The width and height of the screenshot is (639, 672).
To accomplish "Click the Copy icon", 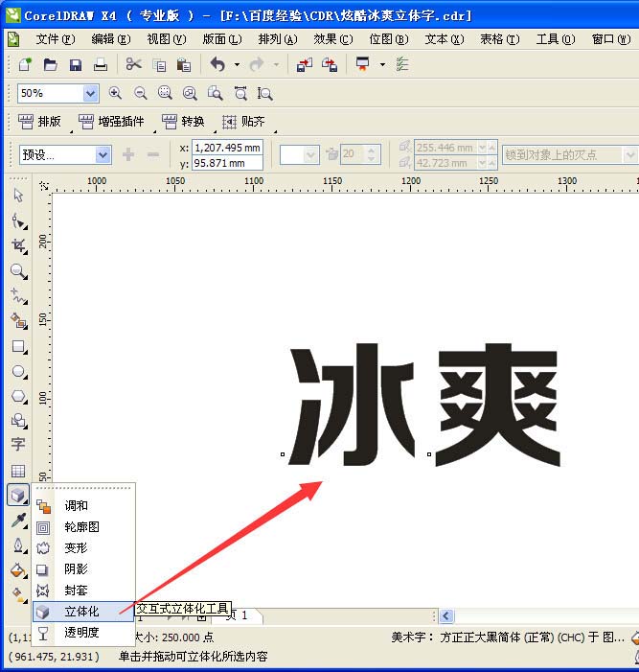I will (159, 65).
